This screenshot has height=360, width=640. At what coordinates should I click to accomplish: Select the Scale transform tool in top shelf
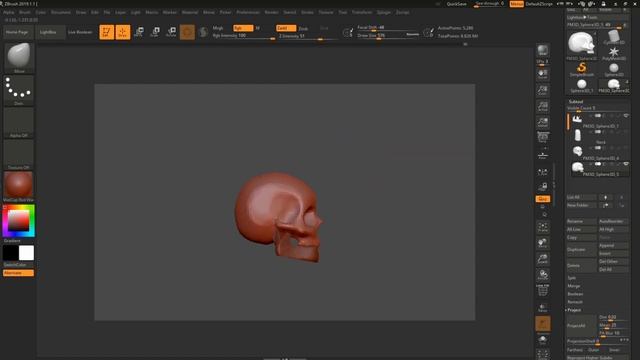tap(155, 32)
